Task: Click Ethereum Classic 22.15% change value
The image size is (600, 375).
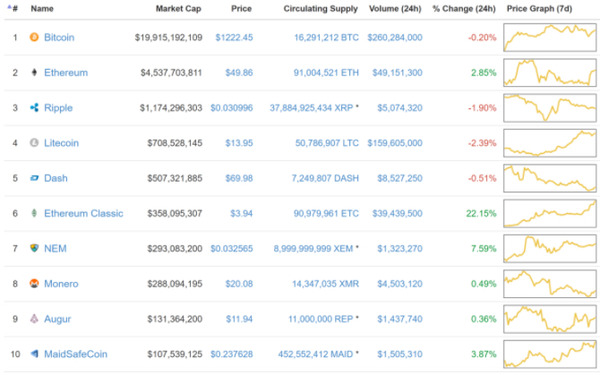Action: coord(481,213)
